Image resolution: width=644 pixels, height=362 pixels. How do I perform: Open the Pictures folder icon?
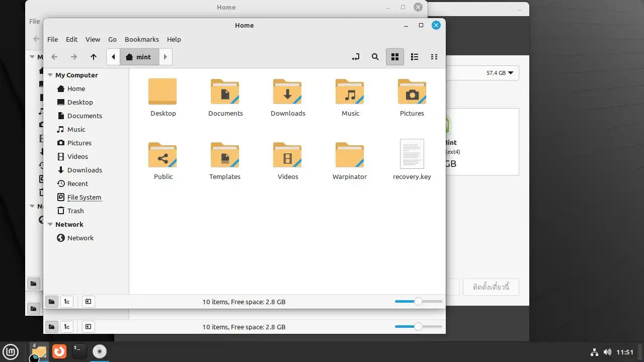(x=412, y=91)
